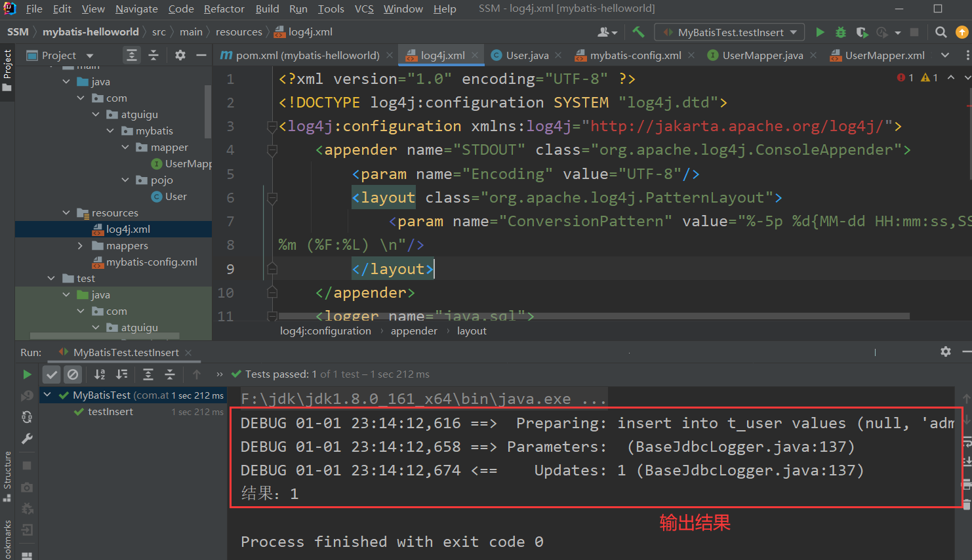Viewport: 972px width, 560px height.
Task: Collapse the test folder
Action: click(x=51, y=278)
